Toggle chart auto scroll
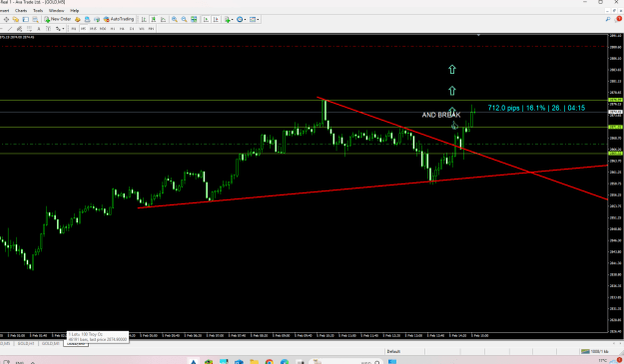Viewport: 624px width, 364px height. [x=206, y=20]
